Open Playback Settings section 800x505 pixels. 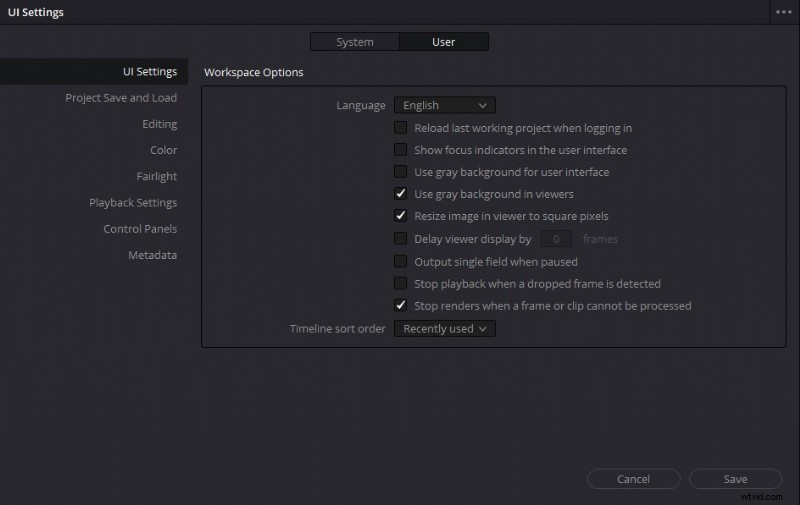pos(133,203)
